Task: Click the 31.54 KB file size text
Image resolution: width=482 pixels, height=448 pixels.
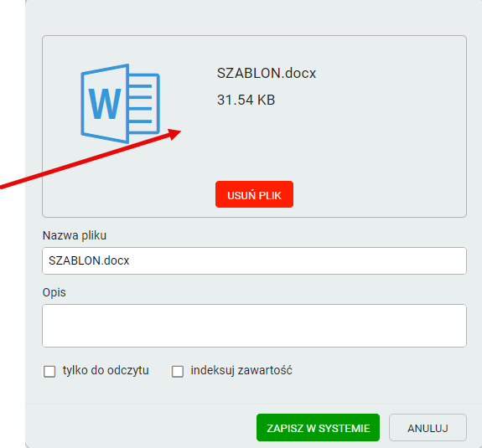Action: tap(246, 100)
